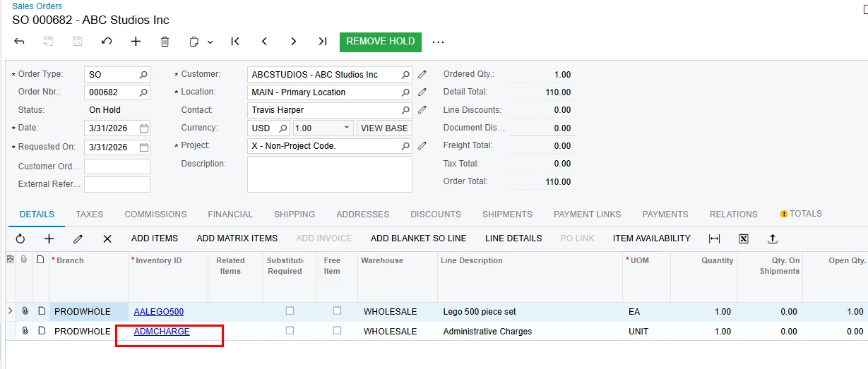Open the Payments tab

(x=665, y=214)
